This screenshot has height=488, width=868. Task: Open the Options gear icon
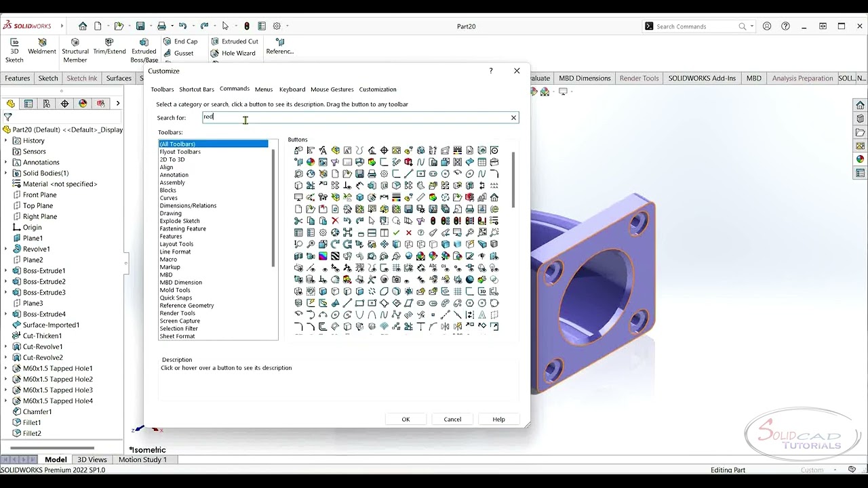pos(277,26)
